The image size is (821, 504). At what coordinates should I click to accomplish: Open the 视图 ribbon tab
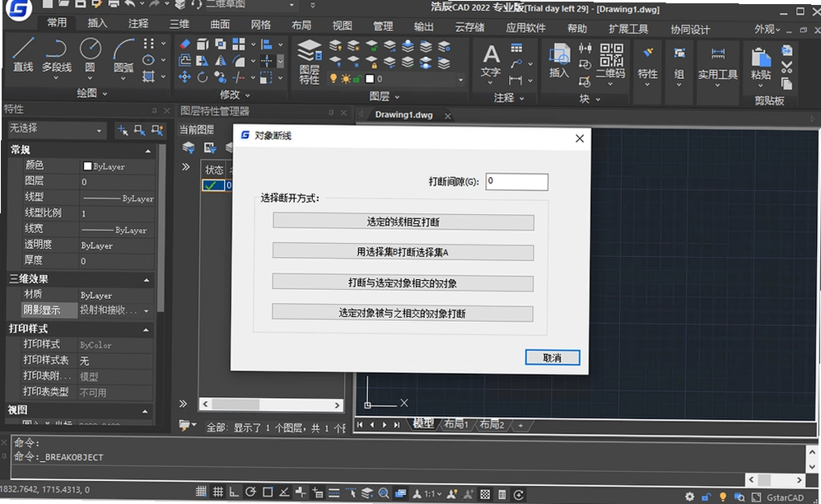tap(342, 26)
